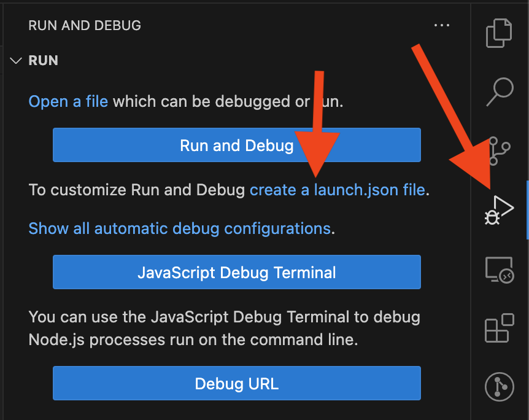
Task: Click the Run and Debug bug-play icon
Action: pyautogui.click(x=499, y=209)
